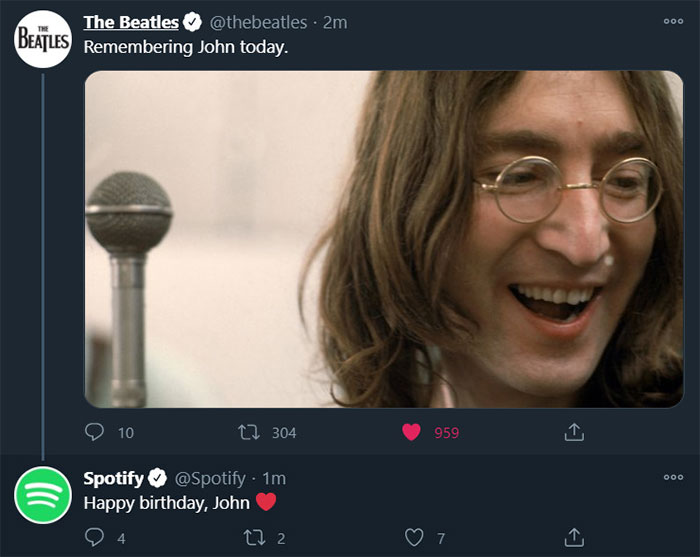Open more options for Spotify tweet
700x557 pixels.
pos(673,477)
